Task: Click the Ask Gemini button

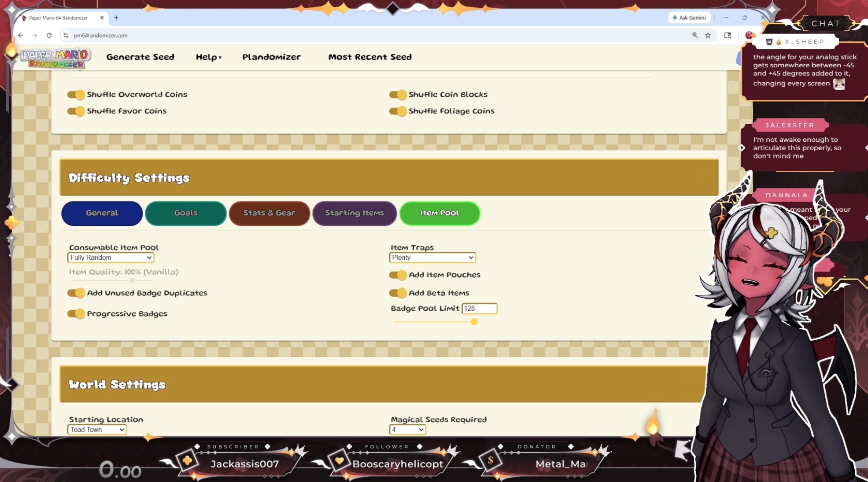Action: click(689, 18)
